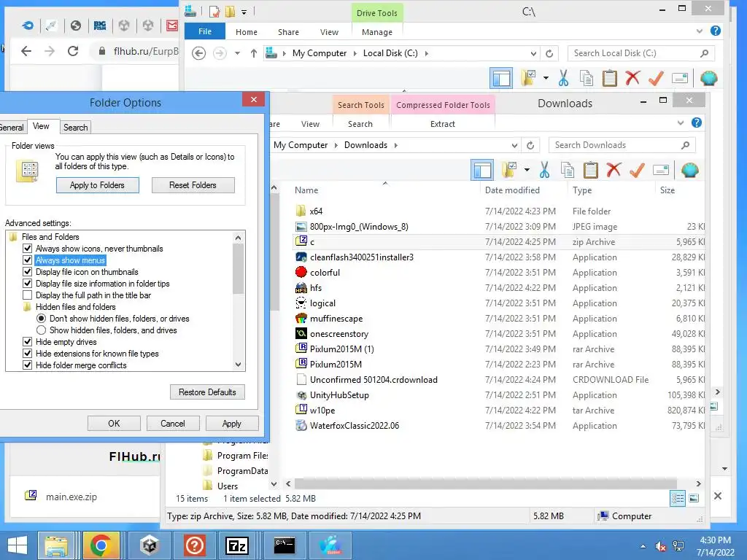Click Cancel in Folder Options
747x560 pixels.
tap(172, 424)
